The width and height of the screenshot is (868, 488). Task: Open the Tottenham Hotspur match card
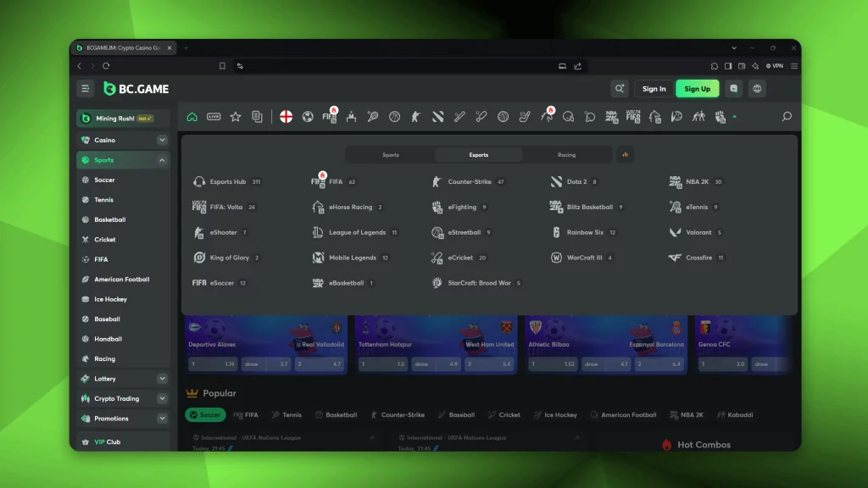coord(436,344)
